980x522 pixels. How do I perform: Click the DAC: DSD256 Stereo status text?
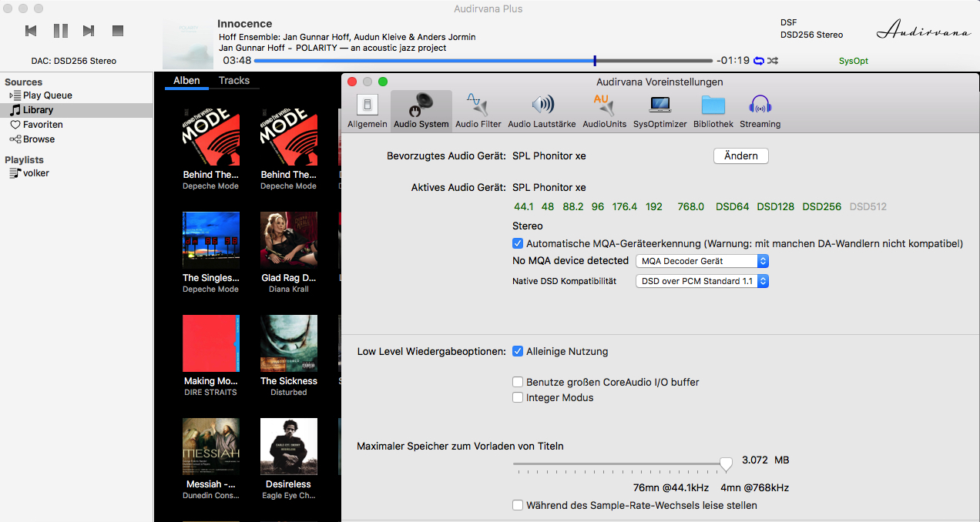point(74,61)
